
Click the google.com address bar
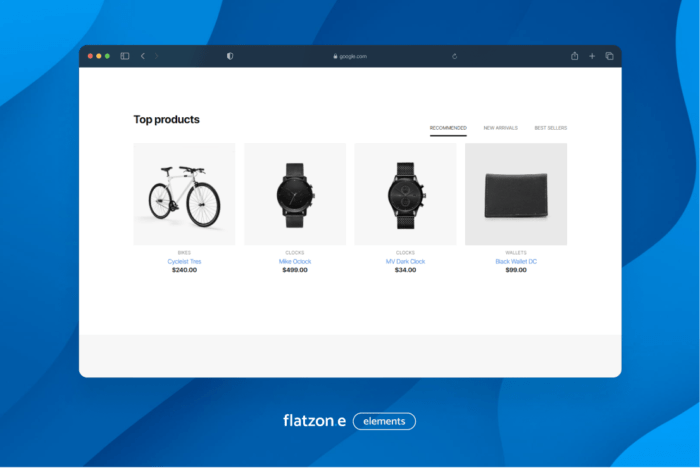pyautogui.click(x=350, y=56)
